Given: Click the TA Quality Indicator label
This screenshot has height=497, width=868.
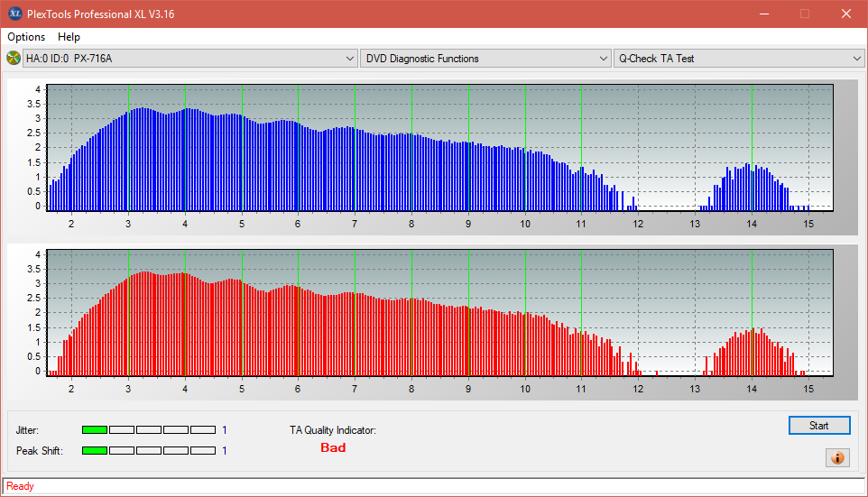Looking at the screenshot, I should click(333, 430).
